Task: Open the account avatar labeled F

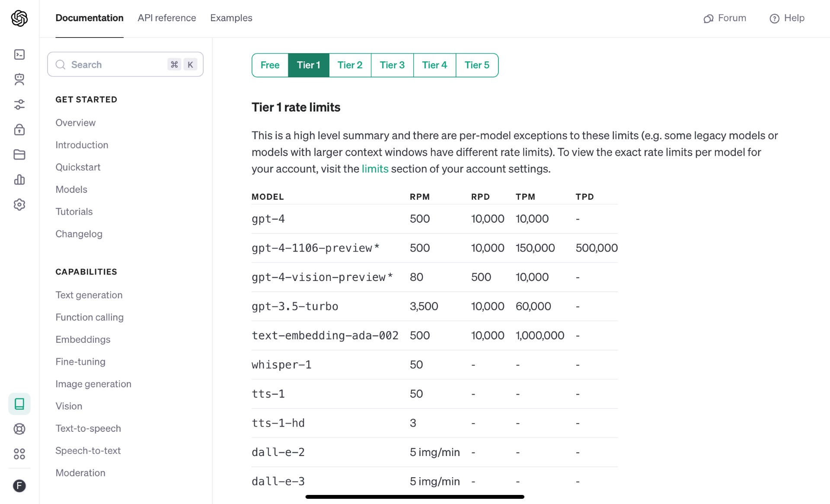Action: (19, 486)
